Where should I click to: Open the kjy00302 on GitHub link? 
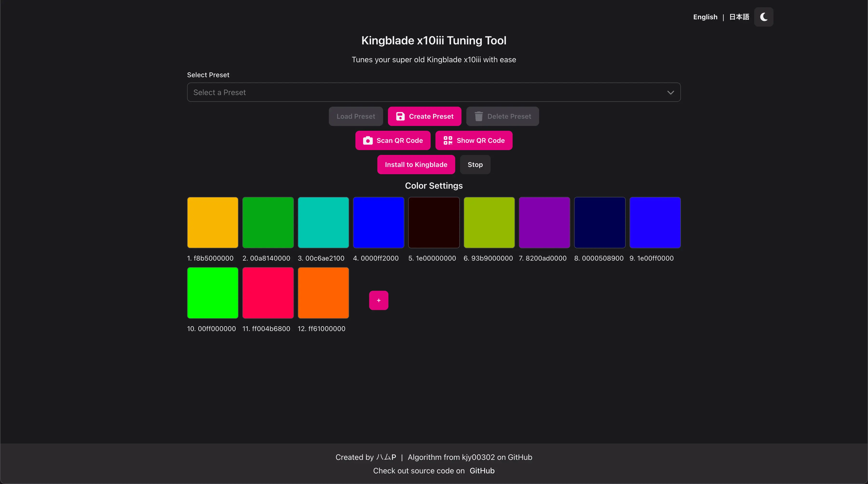click(x=497, y=457)
